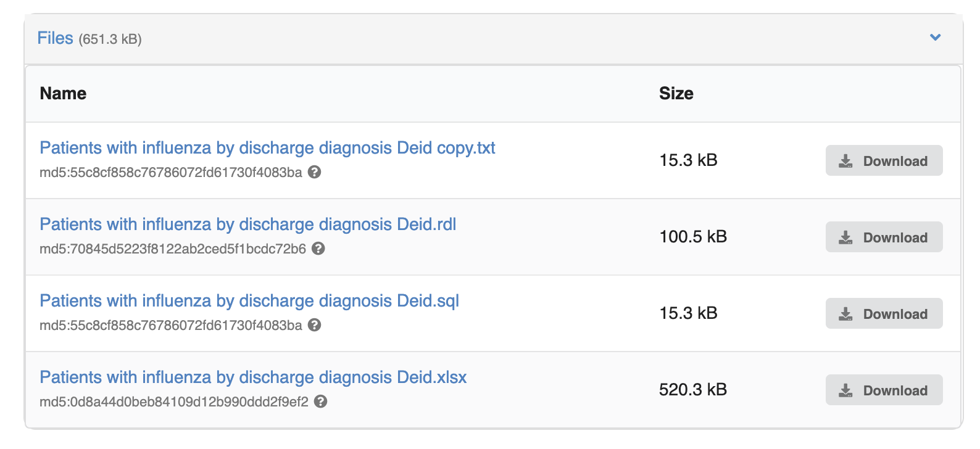
Task: Click the 520.3 kB size value
Action: pos(692,390)
